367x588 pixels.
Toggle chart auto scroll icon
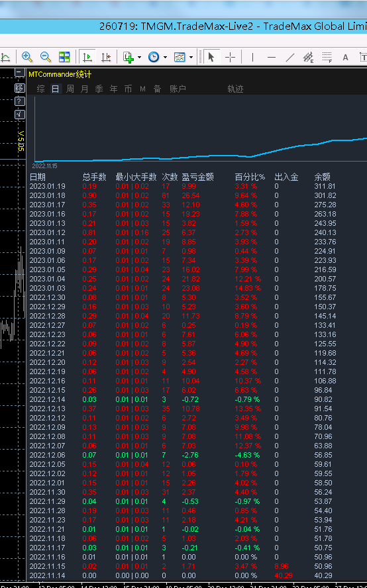coord(87,57)
